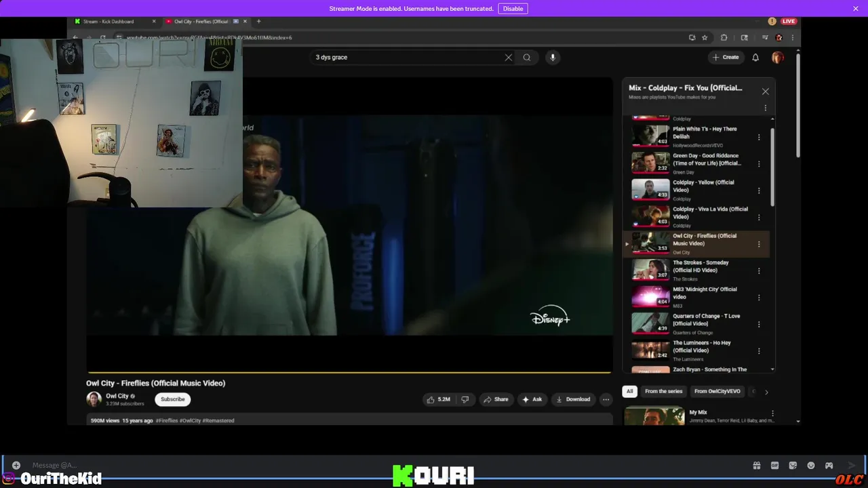Screen dimensions: 868x488
Task: Click the YouTube search magnifier button
Action: [527, 58]
